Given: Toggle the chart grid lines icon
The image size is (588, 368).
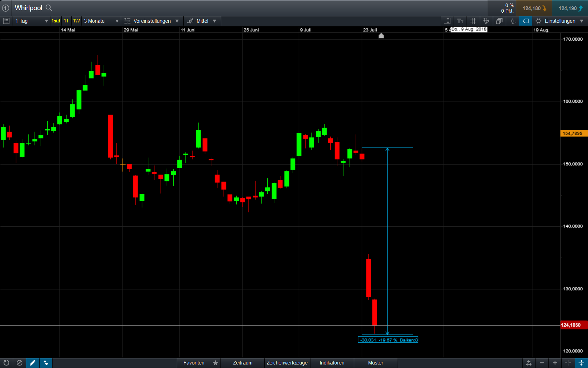Looking at the screenshot, I should [473, 21].
